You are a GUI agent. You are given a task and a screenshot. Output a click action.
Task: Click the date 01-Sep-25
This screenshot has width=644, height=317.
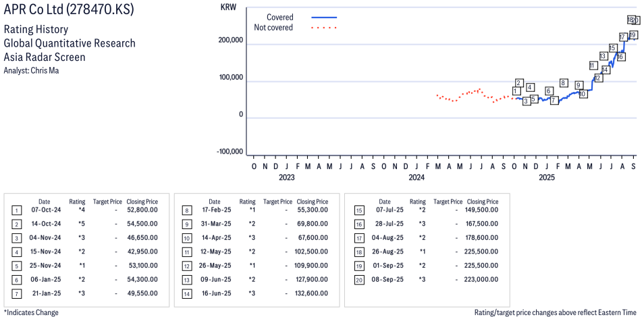(x=387, y=266)
